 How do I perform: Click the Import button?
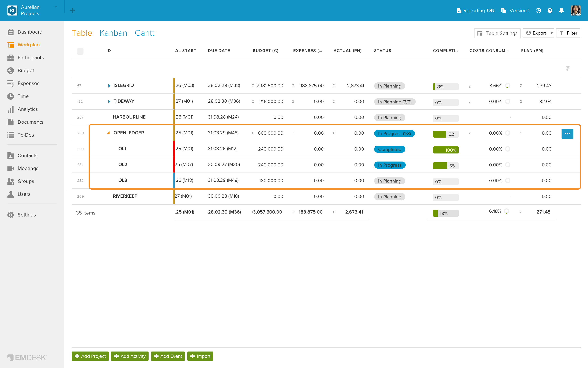(x=200, y=356)
